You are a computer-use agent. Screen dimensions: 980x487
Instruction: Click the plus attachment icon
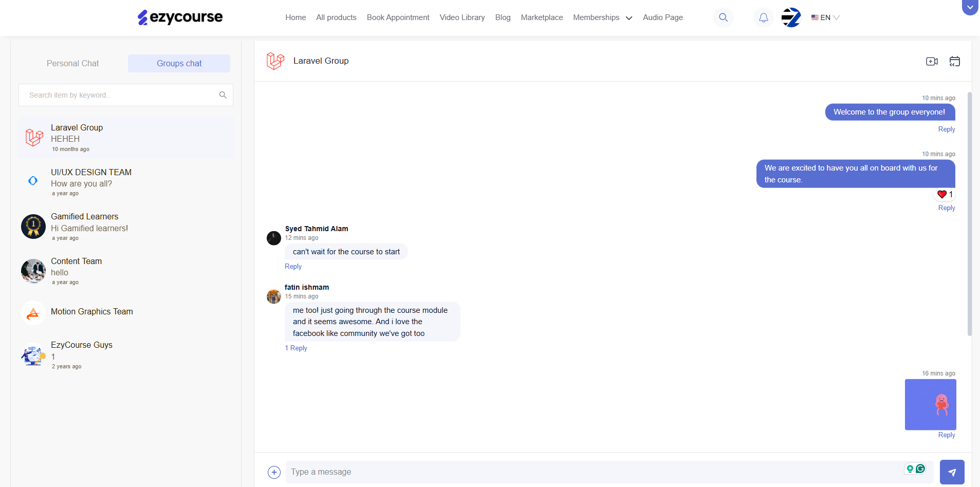(274, 472)
